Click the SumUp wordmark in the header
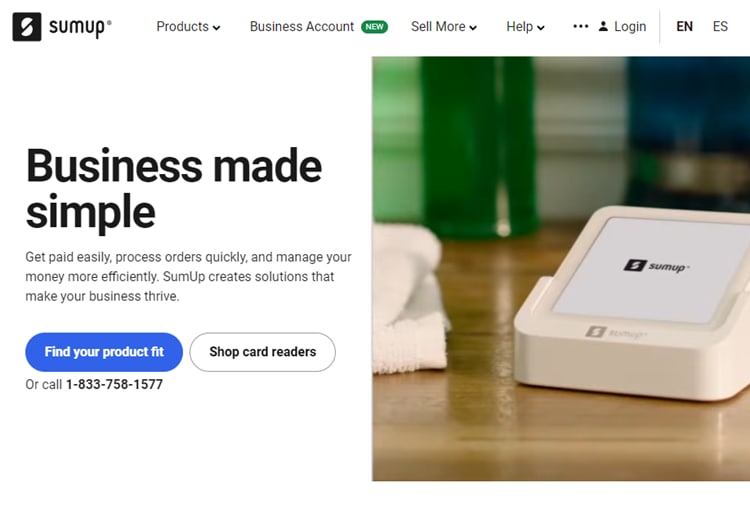 pyautogui.click(x=80, y=28)
